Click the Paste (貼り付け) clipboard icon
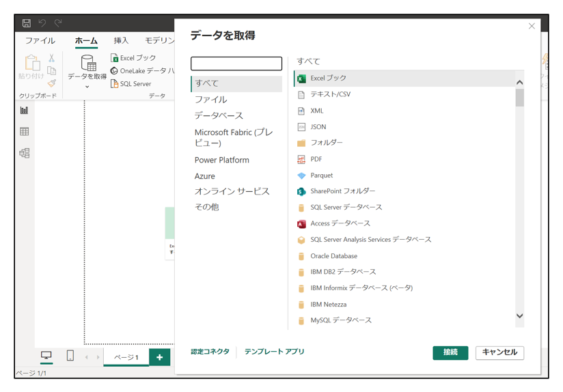 (31, 63)
